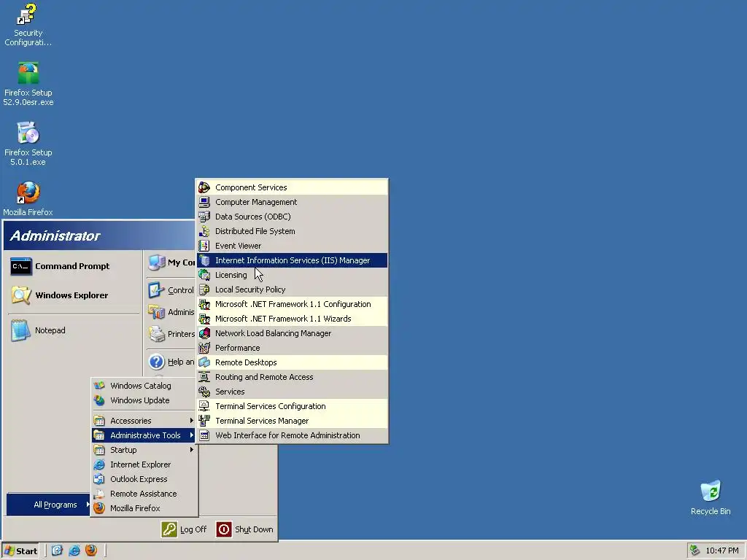
Task: Click the Services gears icon
Action: pos(204,392)
